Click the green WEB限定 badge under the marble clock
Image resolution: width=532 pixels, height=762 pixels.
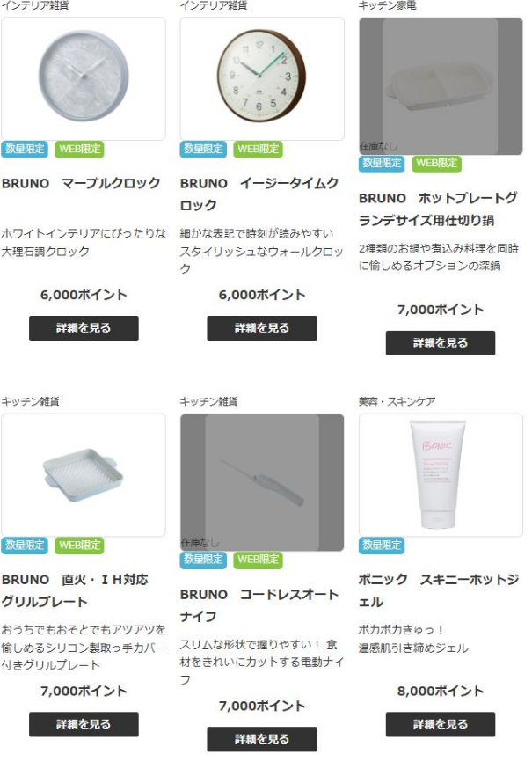point(80,149)
